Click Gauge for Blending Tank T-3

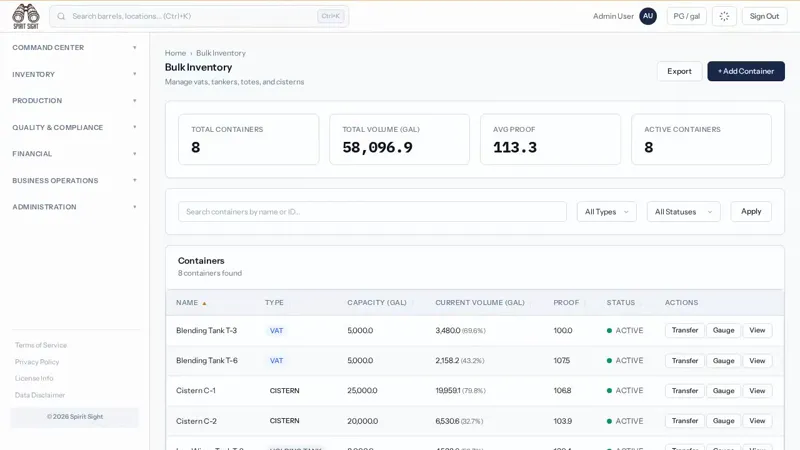(723, 330)
